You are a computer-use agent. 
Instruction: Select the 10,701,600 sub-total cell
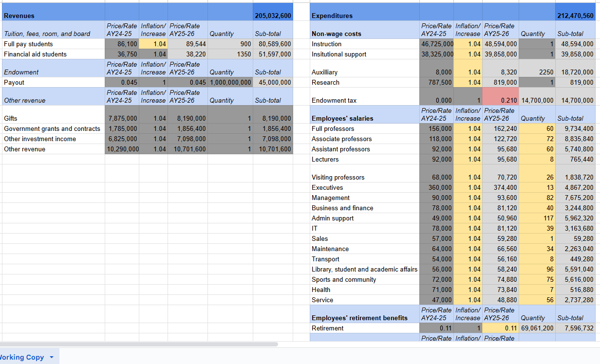click(273, 149)
